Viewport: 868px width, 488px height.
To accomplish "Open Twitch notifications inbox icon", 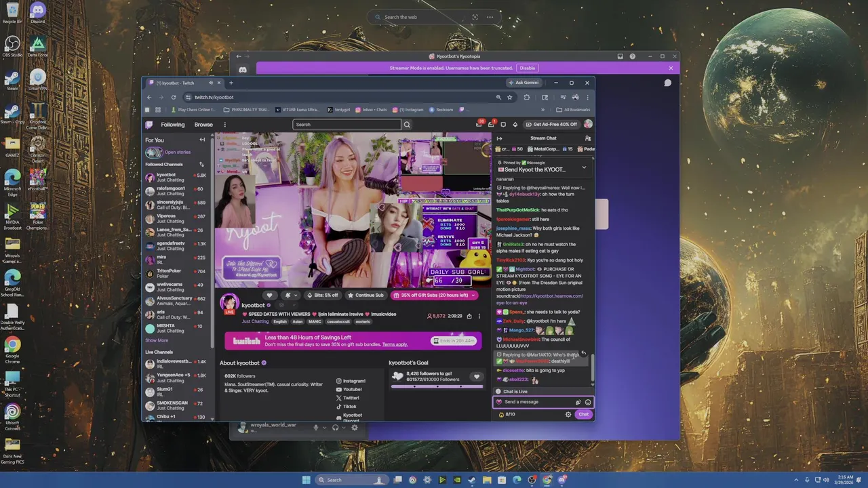I will (491, 124).
